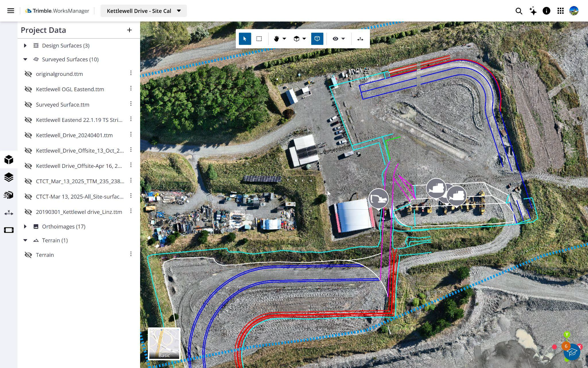Select the device panel icon in the sidebar
Screen dimensions: 588x368
(9, 230)
